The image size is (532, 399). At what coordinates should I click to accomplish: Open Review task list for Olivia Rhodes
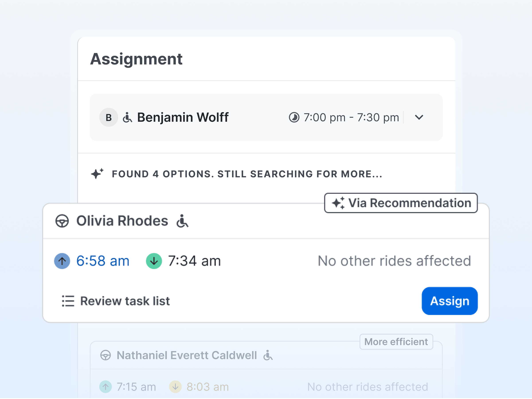tap(116, 301)
